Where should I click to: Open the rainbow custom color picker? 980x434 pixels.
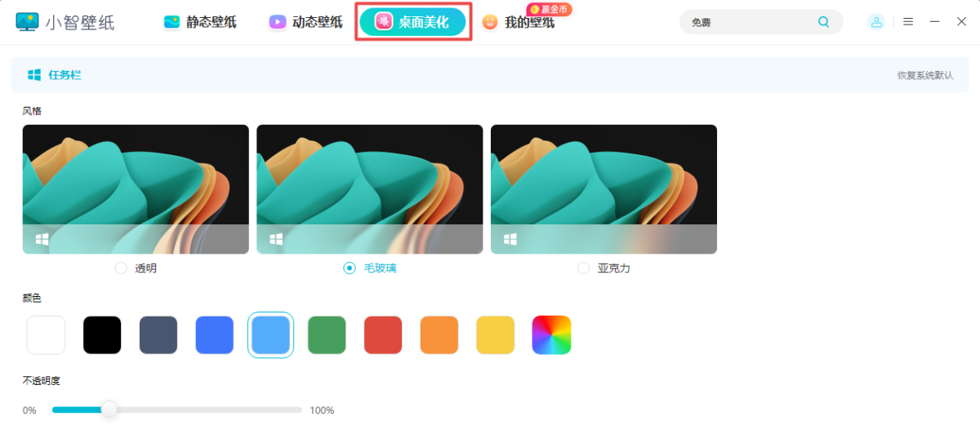[551, 335]
